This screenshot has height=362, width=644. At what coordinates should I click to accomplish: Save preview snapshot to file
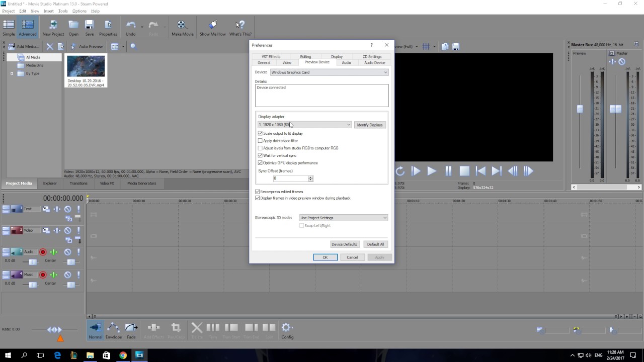click(x=456, y=47)
